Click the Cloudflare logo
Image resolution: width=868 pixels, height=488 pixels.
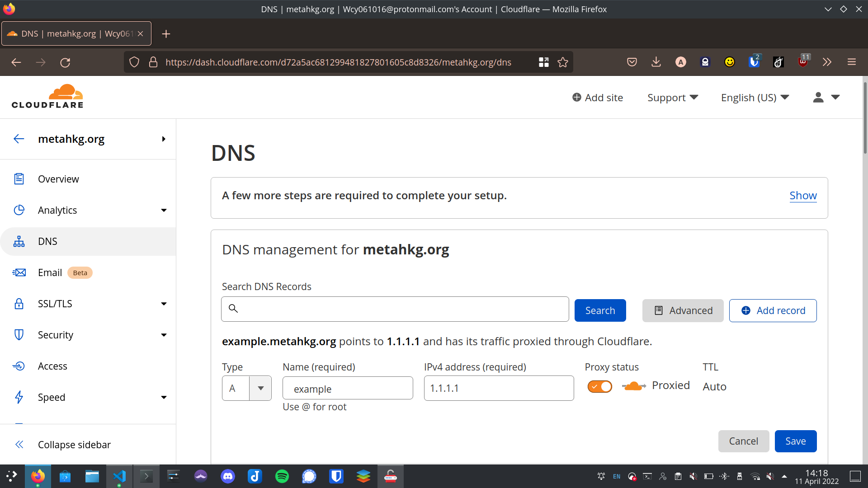click(x=47, y=96)
